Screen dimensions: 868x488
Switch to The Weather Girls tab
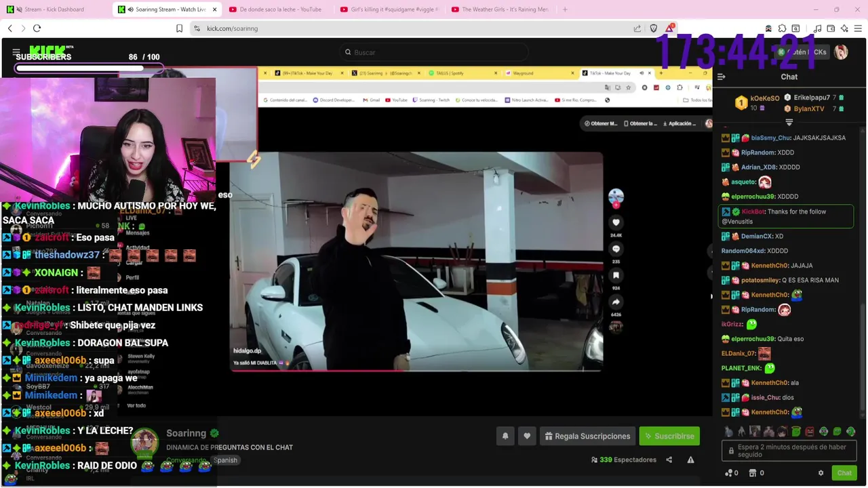click(498, 9)
